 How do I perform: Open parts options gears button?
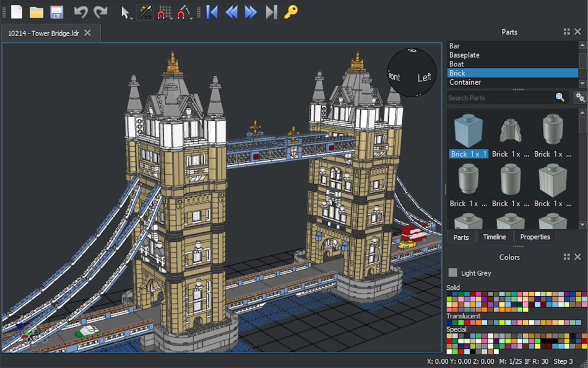point(580,98)
